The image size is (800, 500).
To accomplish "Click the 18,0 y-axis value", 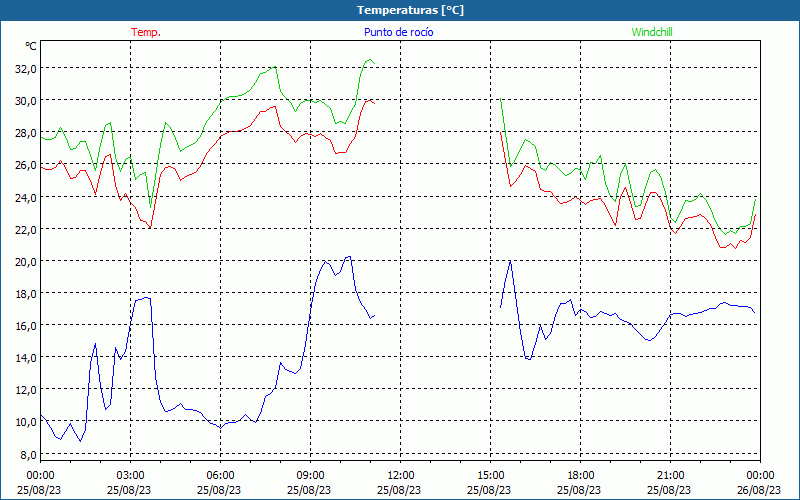I will click(26, 293).
